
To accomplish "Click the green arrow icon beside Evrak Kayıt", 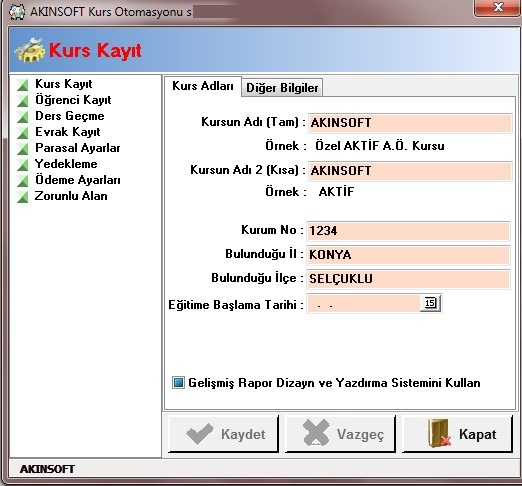I will [x=22, y=133].
